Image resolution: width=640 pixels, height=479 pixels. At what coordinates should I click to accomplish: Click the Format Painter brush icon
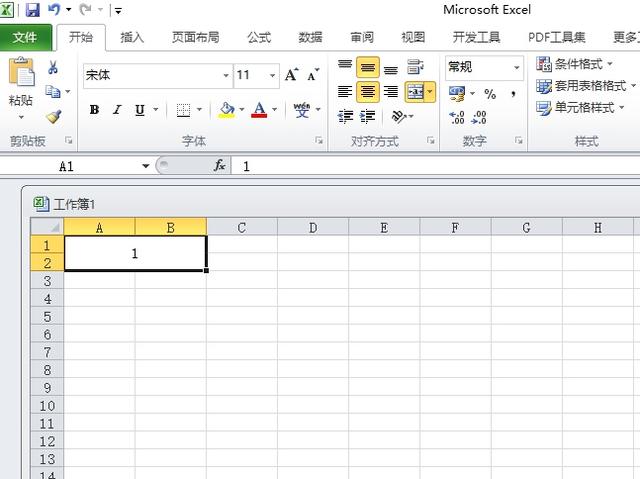(x=53, y=115)
